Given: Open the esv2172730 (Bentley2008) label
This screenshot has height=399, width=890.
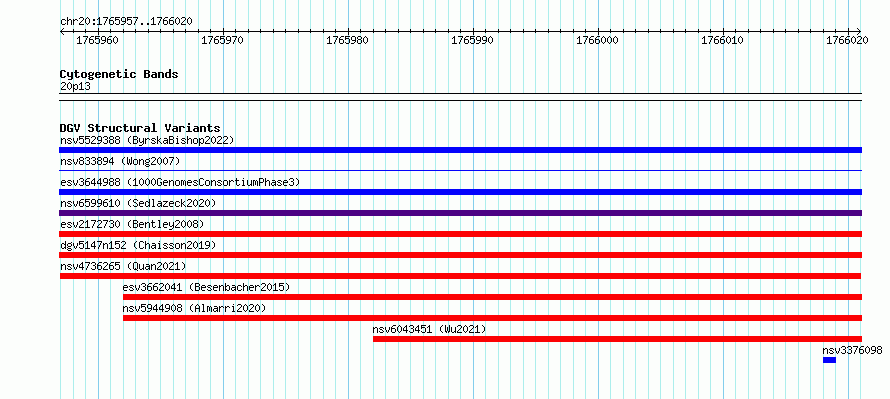Looking at the screenshot, I should (132, 224).
